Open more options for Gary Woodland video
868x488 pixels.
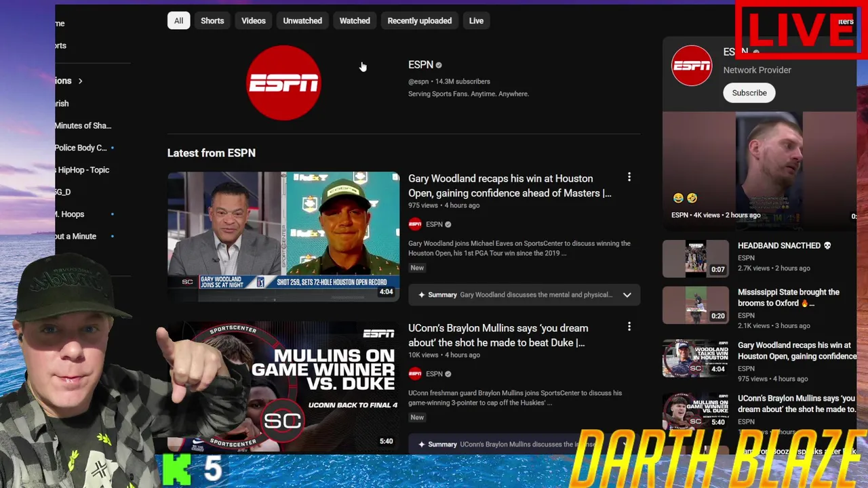(629, 178)
